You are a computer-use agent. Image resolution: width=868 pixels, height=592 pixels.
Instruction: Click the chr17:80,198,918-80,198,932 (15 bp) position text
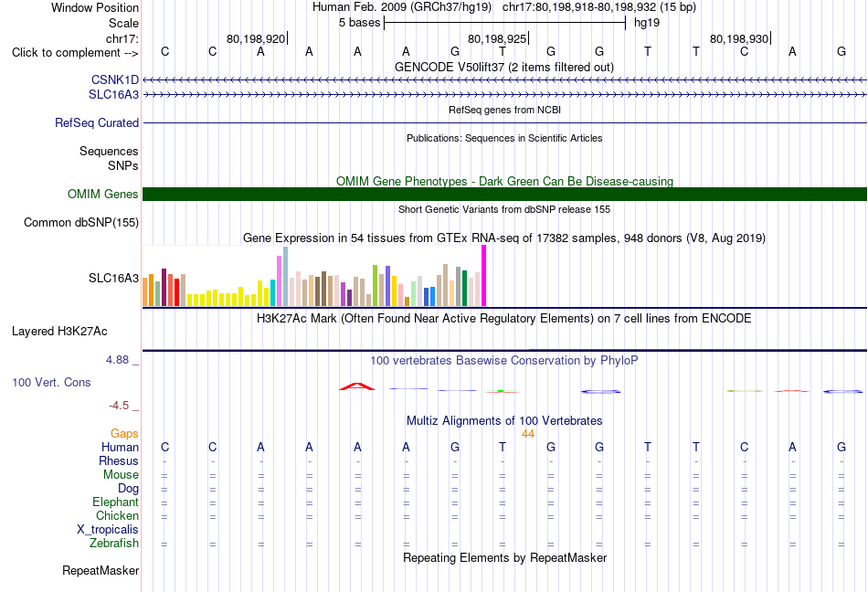click(599, 7)
